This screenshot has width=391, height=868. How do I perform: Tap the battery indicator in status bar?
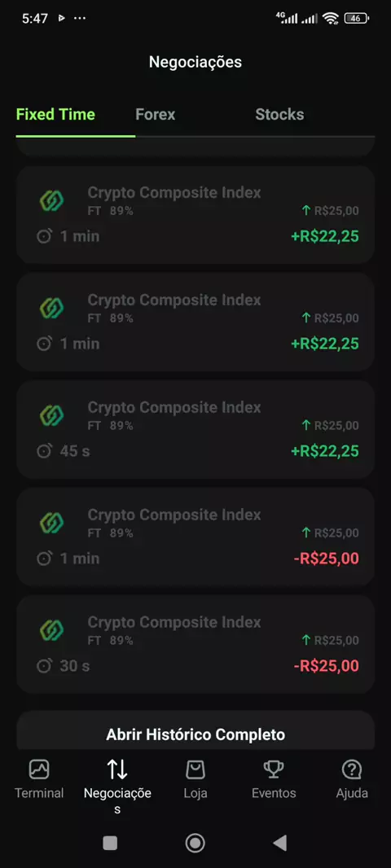tap(356, 18)
